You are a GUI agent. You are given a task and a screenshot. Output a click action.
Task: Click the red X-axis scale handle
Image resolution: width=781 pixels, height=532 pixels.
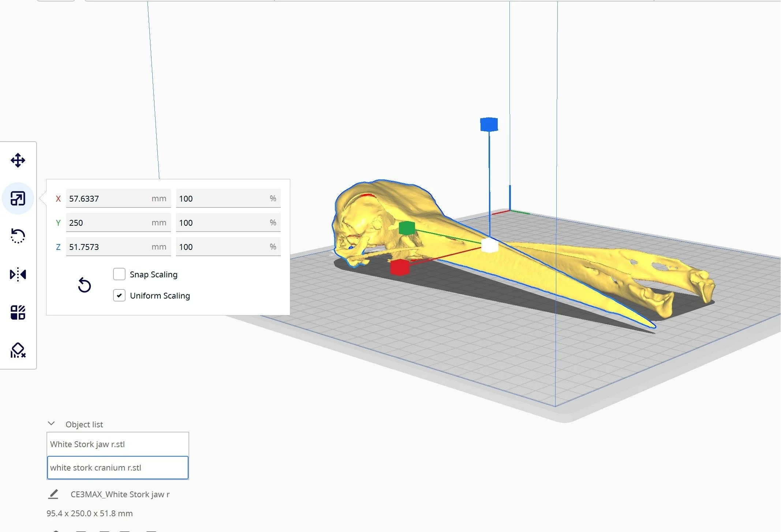(x=400, y=267)
